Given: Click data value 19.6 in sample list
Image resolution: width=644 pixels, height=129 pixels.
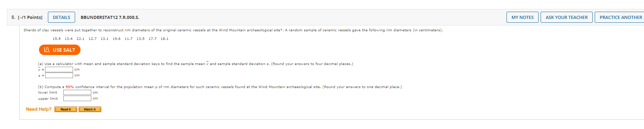Looking at the screenshot, I should 116,39.
